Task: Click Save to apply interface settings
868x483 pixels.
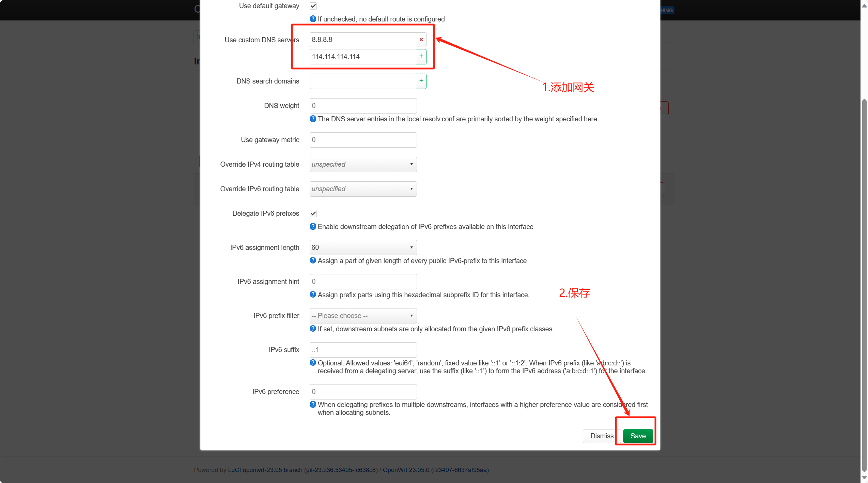Action: [x=637, y=435]
